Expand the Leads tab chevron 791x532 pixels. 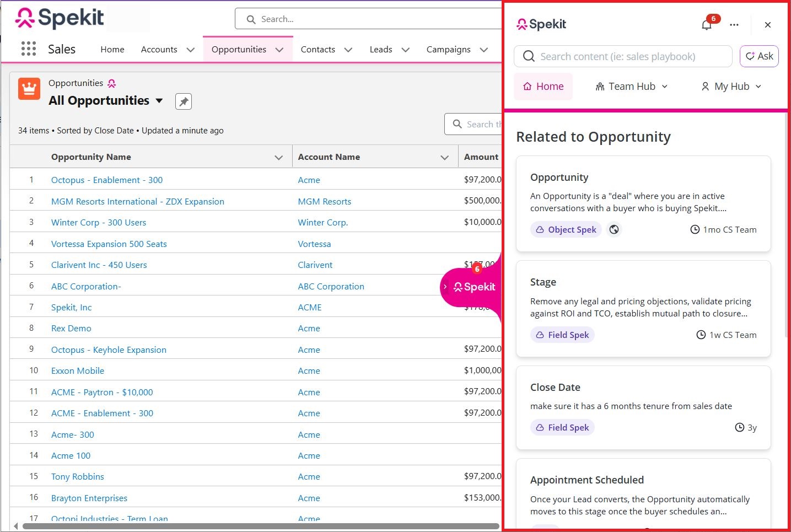click(406, 50)
